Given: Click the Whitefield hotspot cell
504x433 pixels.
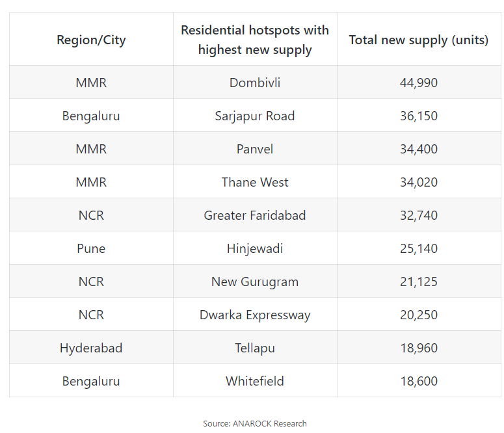Looking at the screenshot, I should (x=255, y=381).
